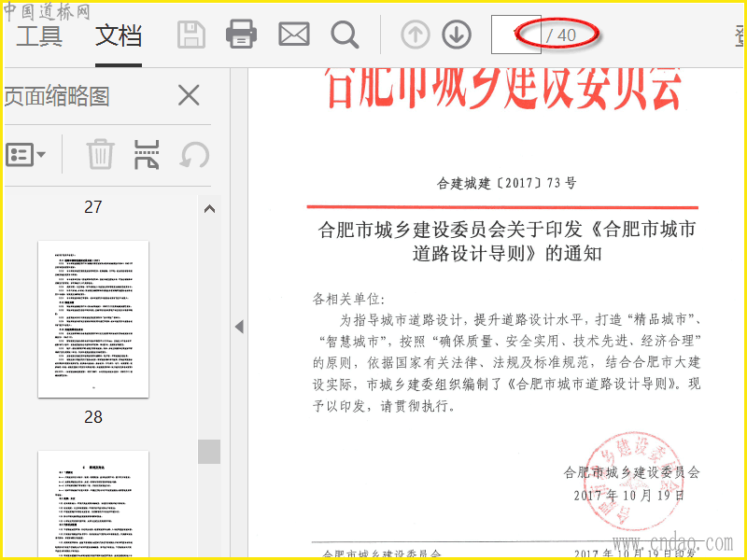Go to the next page with down arrow
This screenshot has height=560, width=747.
457,35
